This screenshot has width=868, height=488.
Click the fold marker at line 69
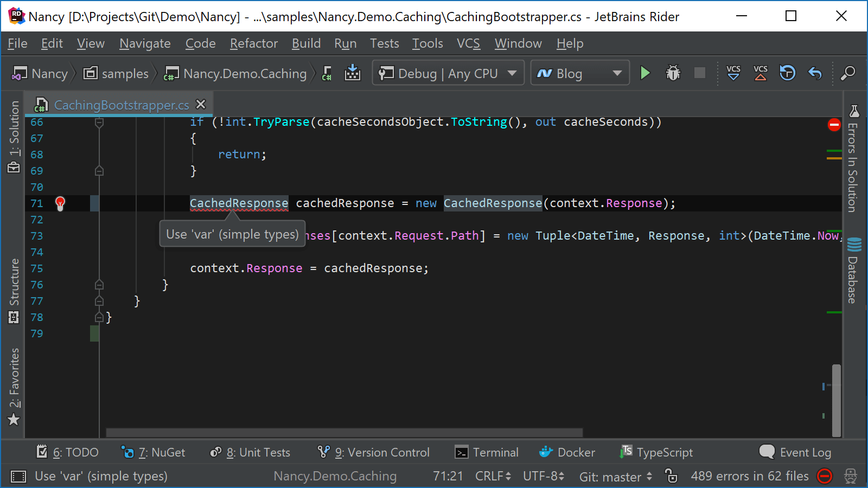(x=99, y=171)
